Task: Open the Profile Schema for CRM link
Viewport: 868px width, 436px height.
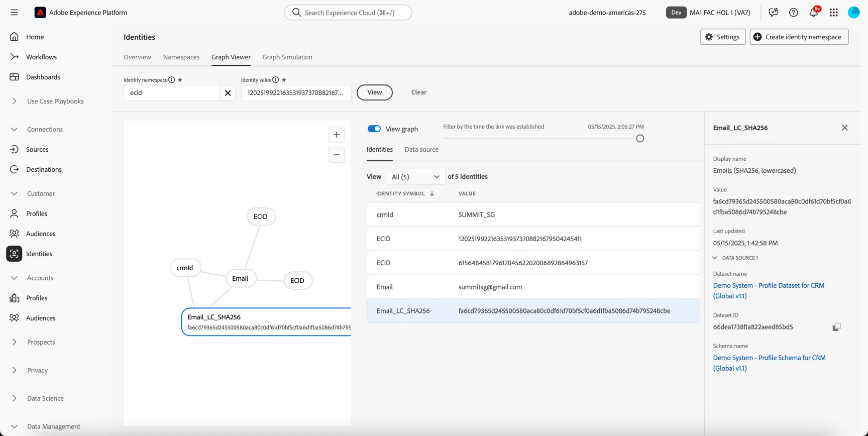Action: coord(769,363)
